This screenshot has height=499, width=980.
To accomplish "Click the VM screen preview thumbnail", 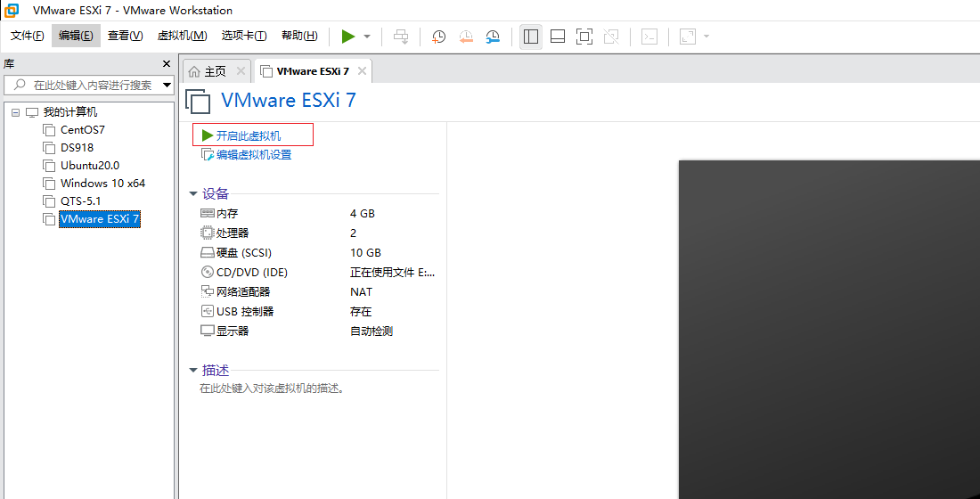I will [829, 330].
